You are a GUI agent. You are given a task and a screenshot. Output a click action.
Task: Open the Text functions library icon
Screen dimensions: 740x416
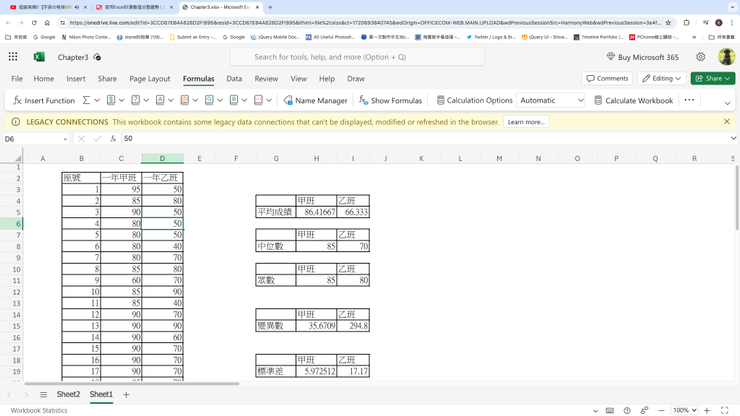(x=160, y=100)
